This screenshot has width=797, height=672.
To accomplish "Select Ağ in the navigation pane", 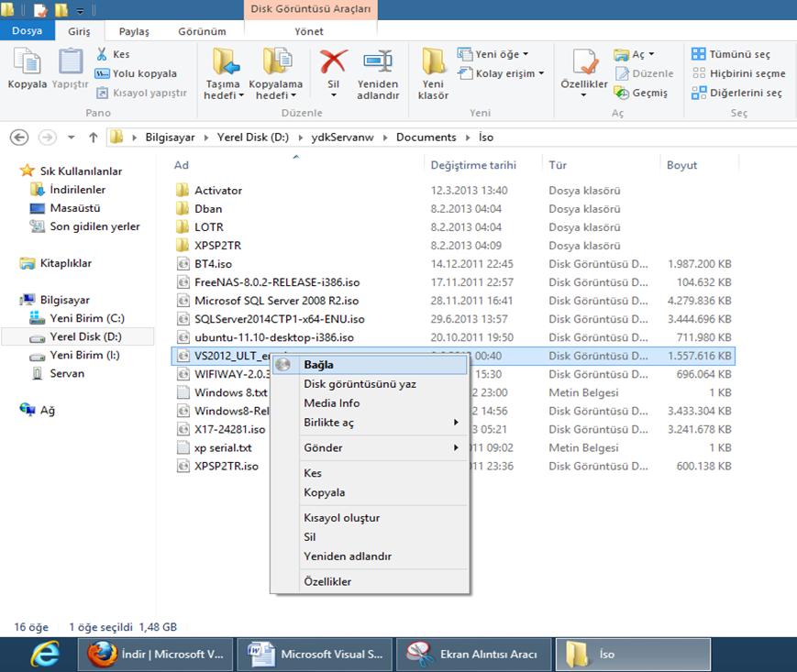I will pyautogui.click(x=48, y=410).
